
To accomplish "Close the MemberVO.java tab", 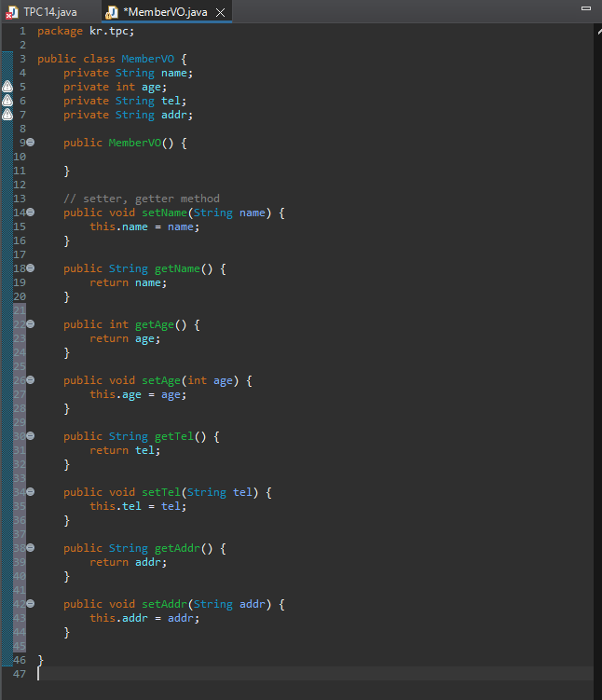I will click(221, 12).
